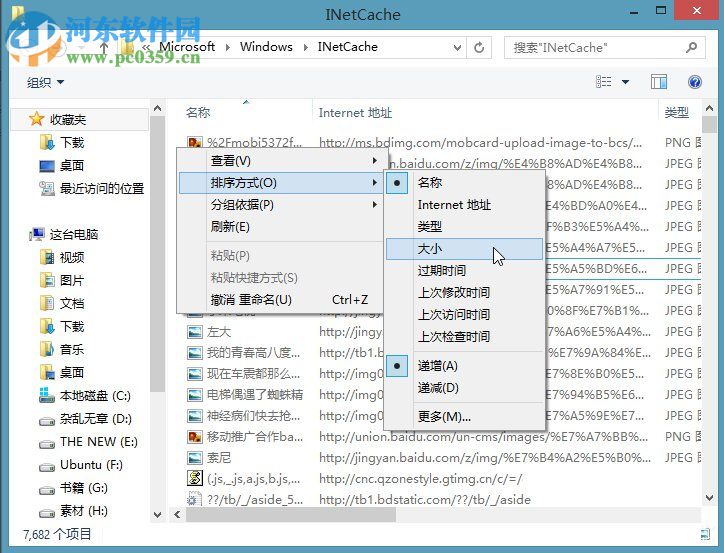
Task: Click the Favorites star icon
Action: [x=36, y=119]
